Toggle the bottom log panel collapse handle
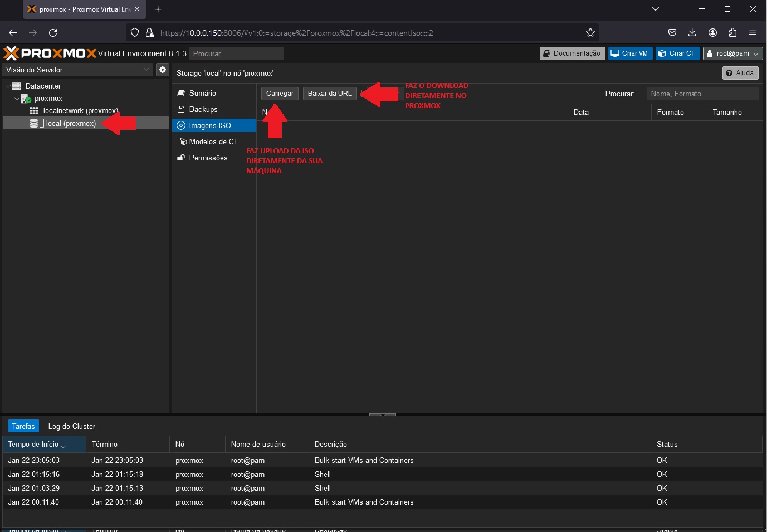This screenshot has height=532, width=767. click(383, 414)
